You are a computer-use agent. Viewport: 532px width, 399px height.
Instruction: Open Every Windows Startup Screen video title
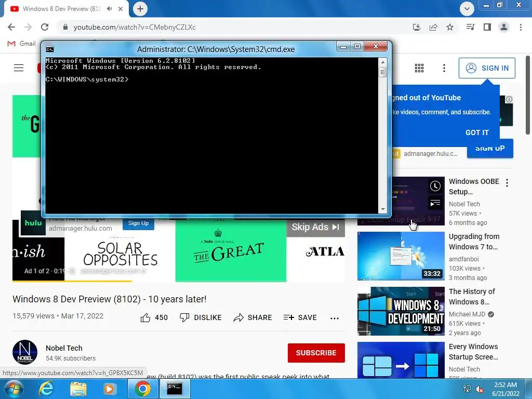(474, 352)
